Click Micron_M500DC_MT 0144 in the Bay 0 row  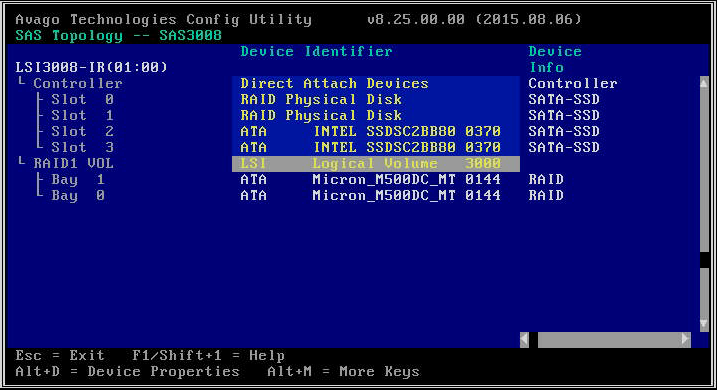click(x=407, y=196)
